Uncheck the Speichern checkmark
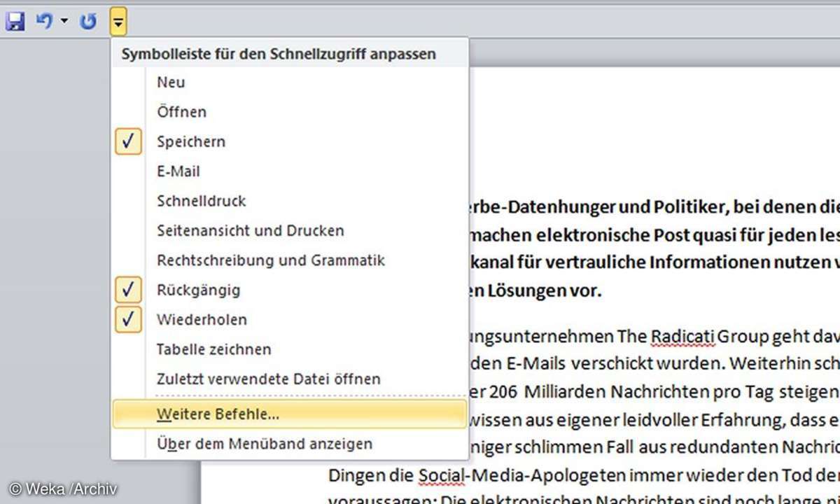This screenshot has width=840, height=504. point(127,141)
